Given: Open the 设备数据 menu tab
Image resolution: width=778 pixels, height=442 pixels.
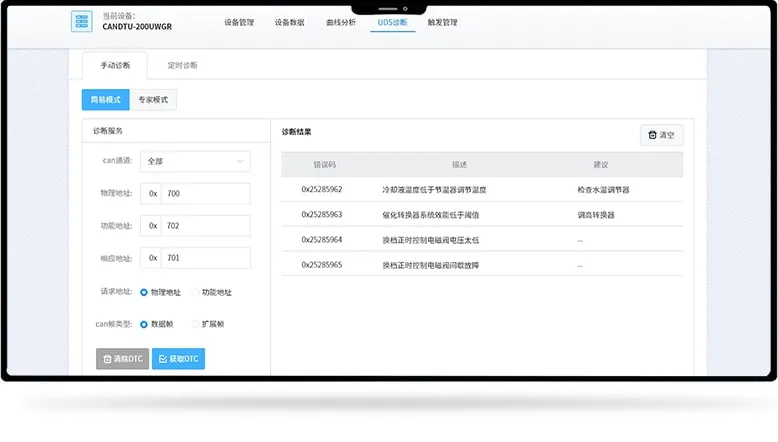Looking at the screenshot, I should [x=289, y=22].
